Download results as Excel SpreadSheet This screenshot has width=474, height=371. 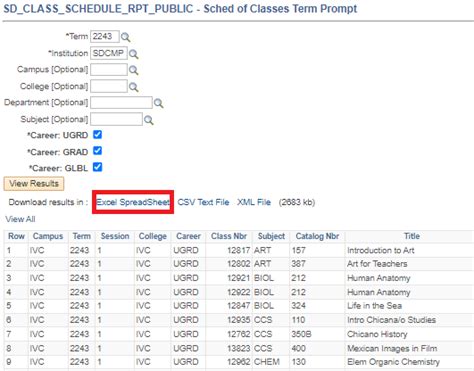pyautogui.click(x=133, y=202)
